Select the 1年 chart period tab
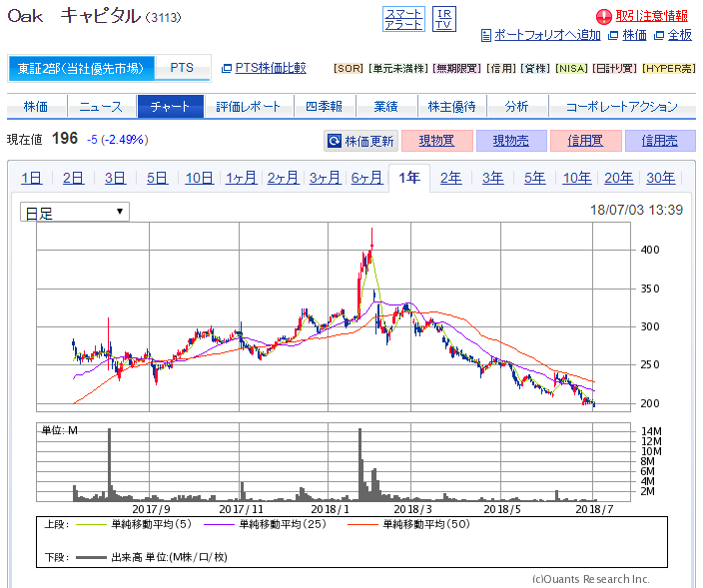 point(409,178)
